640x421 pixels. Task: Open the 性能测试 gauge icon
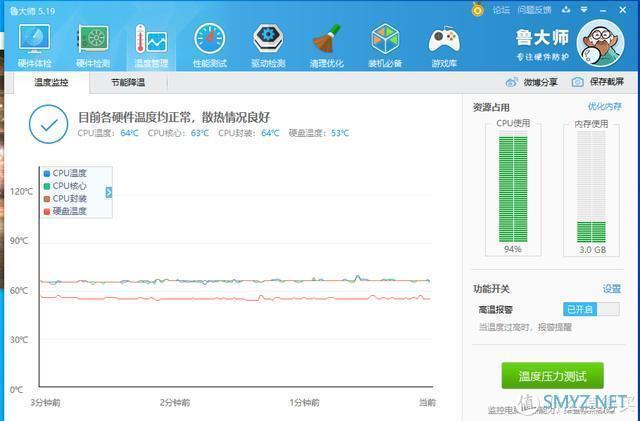(209, 45)
